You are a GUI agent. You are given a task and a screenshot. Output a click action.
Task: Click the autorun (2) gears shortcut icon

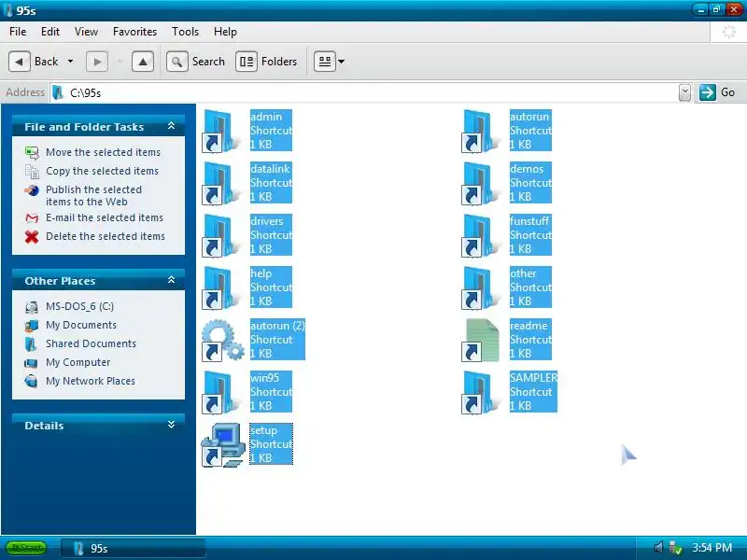[222, 340]
